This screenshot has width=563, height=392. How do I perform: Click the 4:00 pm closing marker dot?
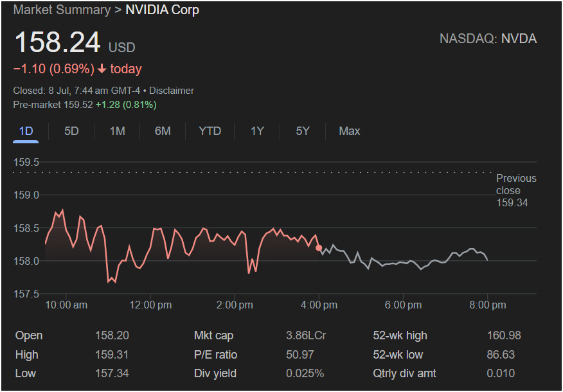pos(319,248)
